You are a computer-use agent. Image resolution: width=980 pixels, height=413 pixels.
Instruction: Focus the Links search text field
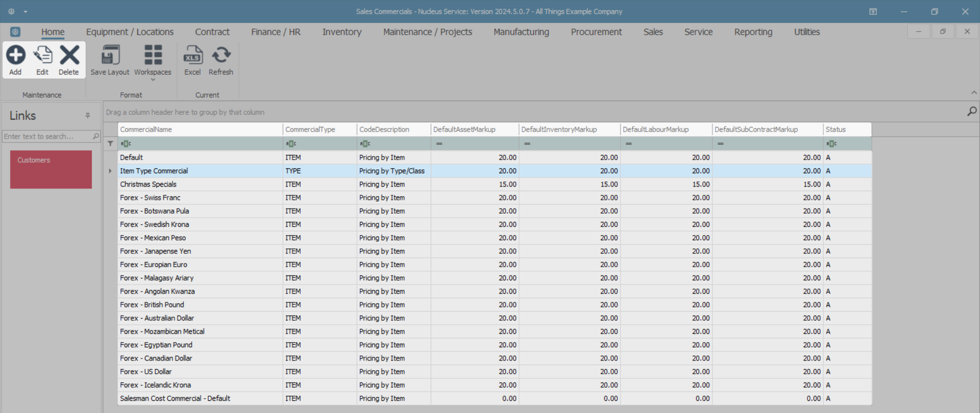[47, 137]
